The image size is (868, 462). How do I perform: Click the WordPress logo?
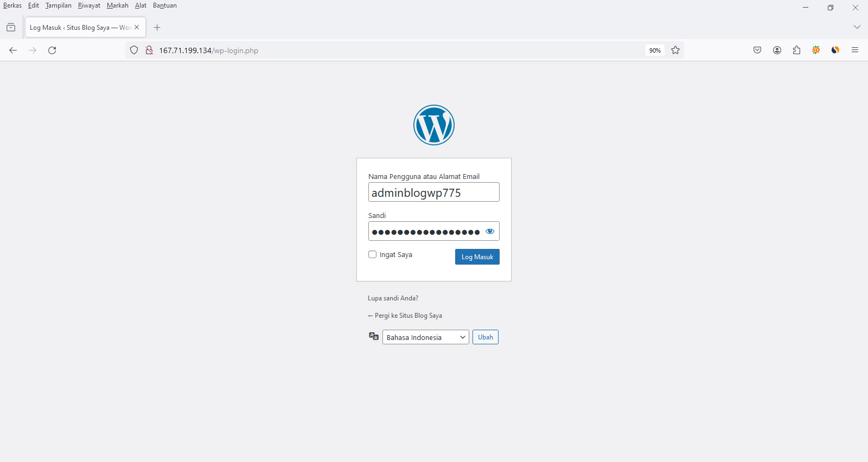(x=433, y=125)
